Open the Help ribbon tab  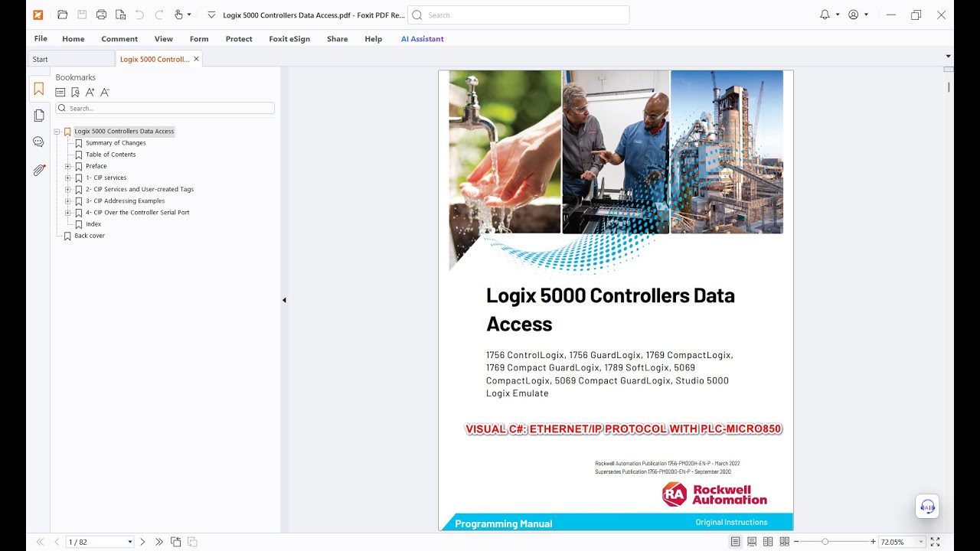374,39
